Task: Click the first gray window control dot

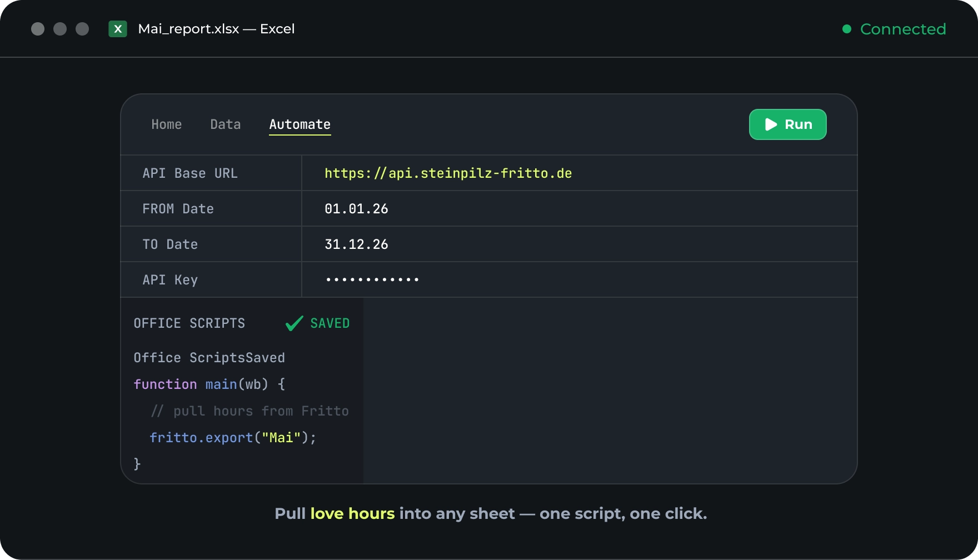Action: point(38,29)
